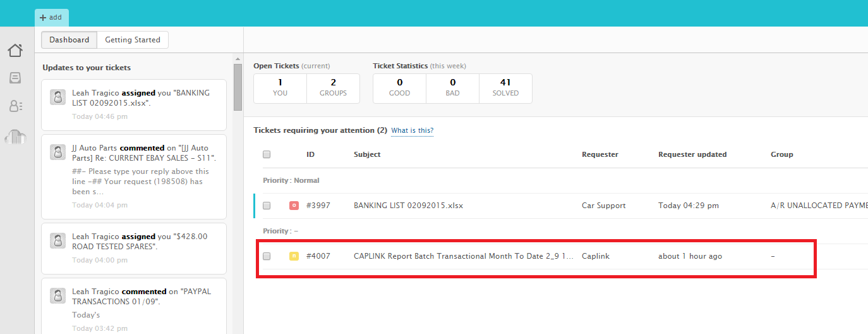
Task: Click the SOLVED ticket statistics box
Action: click(x=505, y=88)
